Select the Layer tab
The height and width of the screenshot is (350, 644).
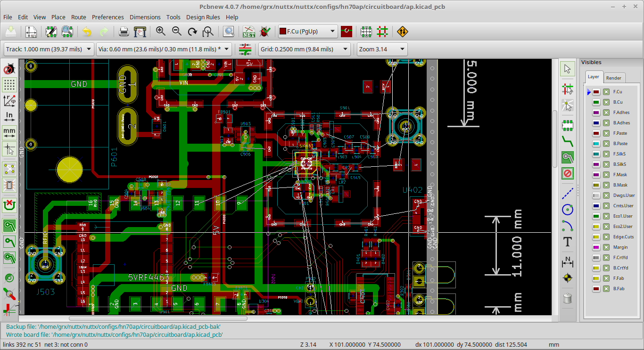point(594,77)
